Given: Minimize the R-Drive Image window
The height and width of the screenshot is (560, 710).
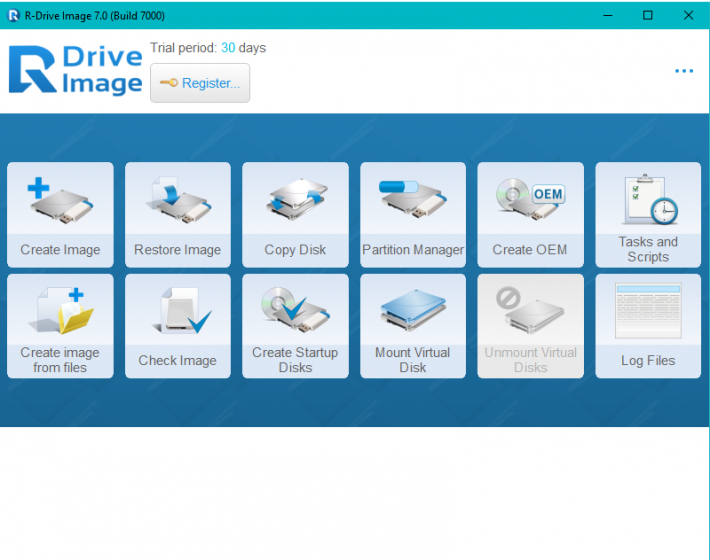Looking at the screenshot, I should [x=608, y=15].
